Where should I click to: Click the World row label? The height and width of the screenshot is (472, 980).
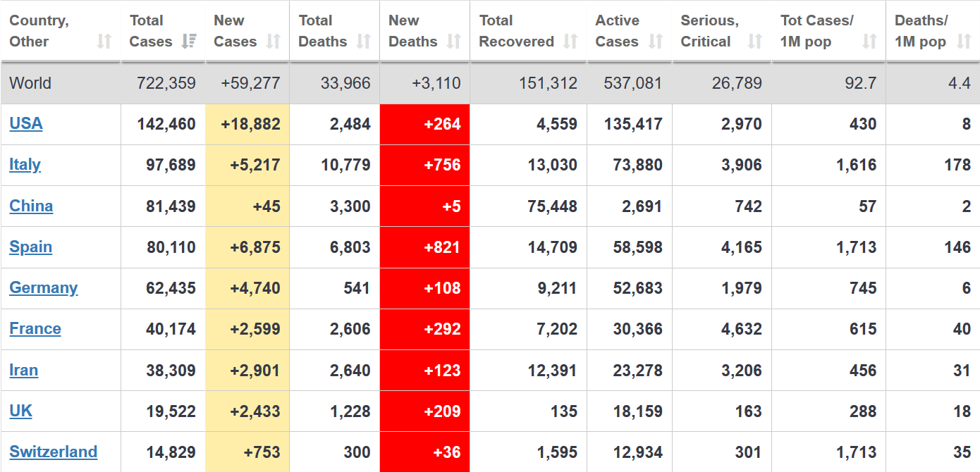(x=30, y=83)
